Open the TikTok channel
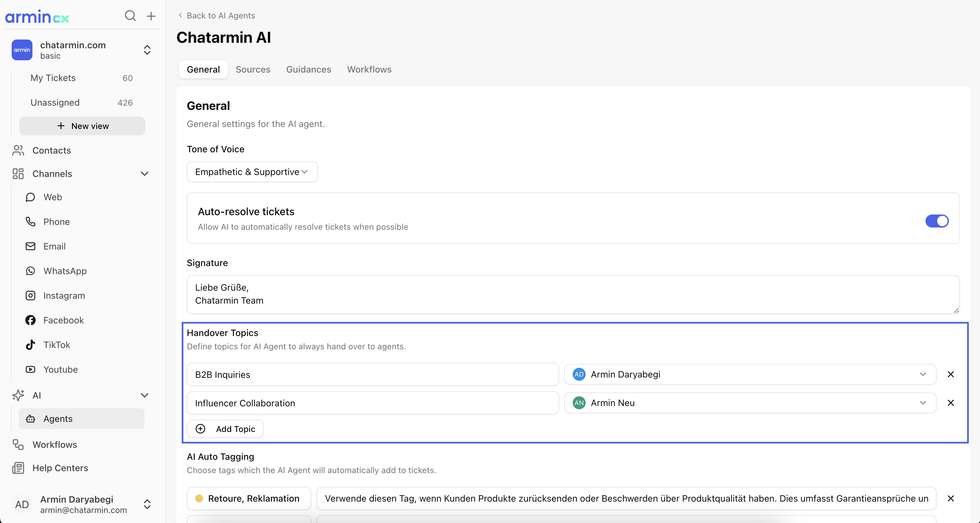 (x=57, y=345)
